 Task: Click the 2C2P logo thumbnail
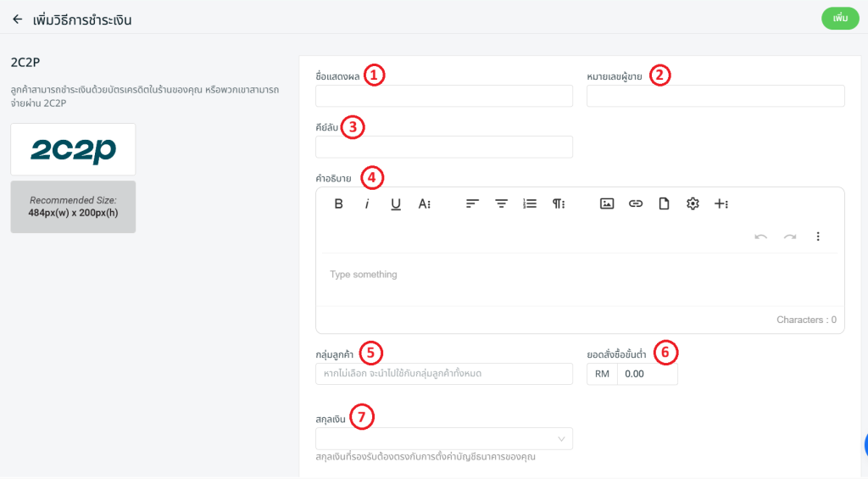73,150
